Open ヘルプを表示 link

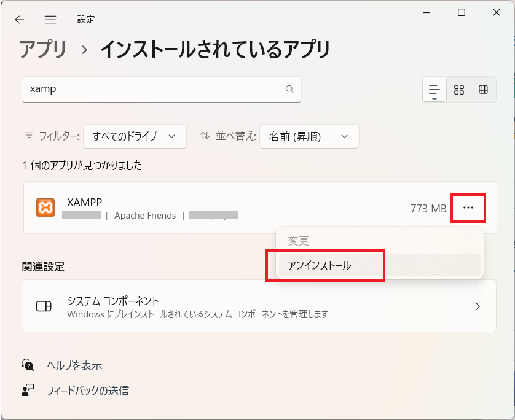tap(74, 365)
